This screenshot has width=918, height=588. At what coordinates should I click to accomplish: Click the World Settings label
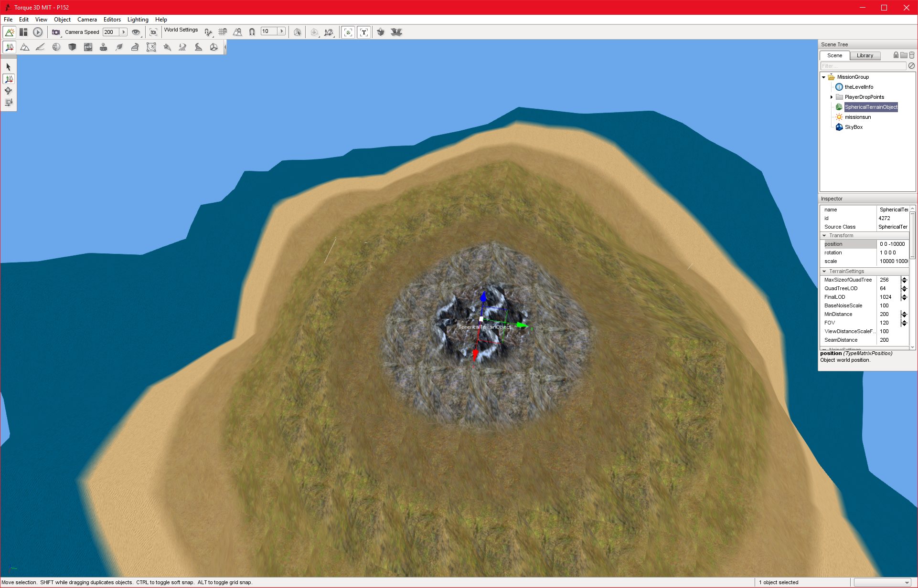(181, 30)
